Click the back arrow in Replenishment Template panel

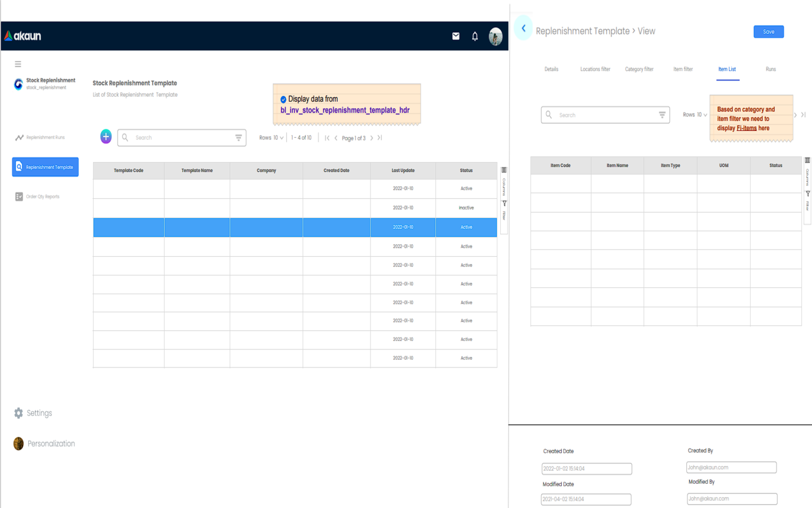pyautogui.click(x=523, y=28)
